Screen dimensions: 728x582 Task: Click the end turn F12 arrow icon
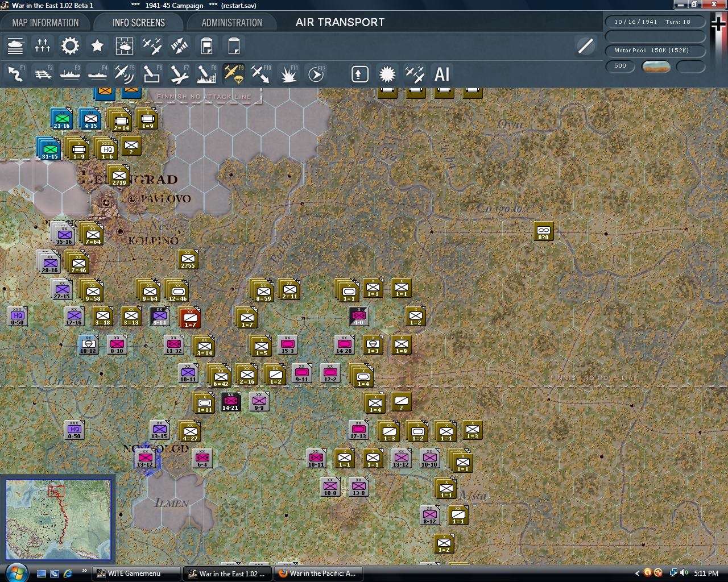(x=316, y=74)
